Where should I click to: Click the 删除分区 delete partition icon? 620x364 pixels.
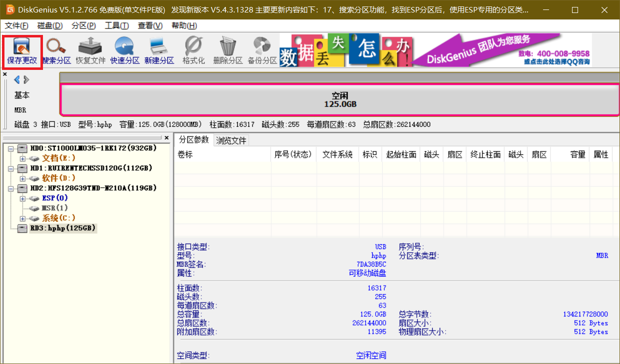point(227,51)
